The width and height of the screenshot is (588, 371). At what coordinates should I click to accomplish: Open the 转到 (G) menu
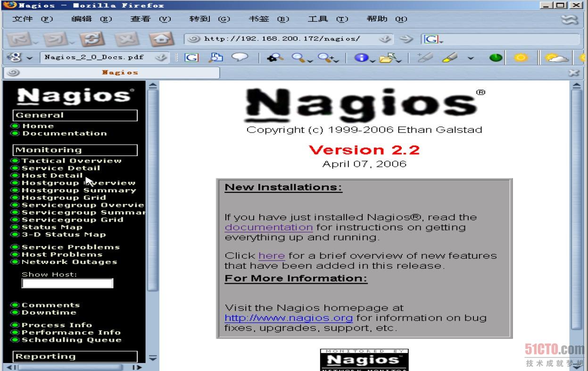[x=210, y=19]
